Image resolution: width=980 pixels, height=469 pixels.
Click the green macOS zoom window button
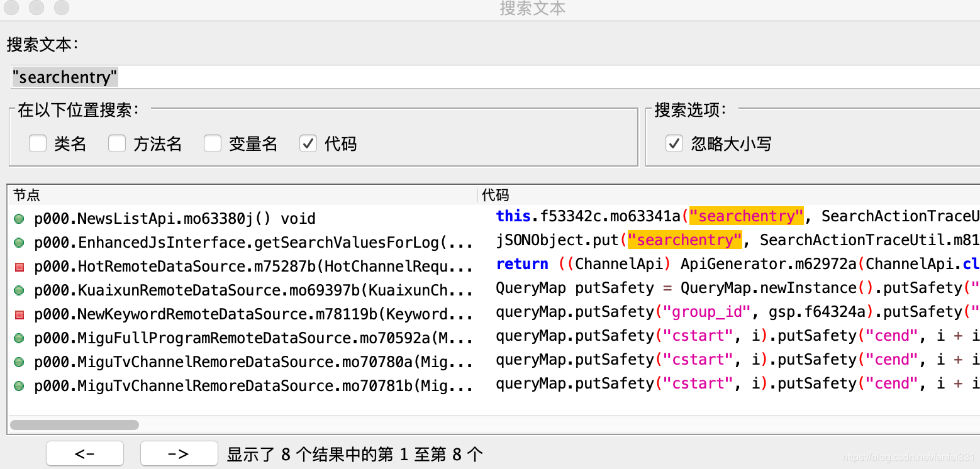[62, 8]
